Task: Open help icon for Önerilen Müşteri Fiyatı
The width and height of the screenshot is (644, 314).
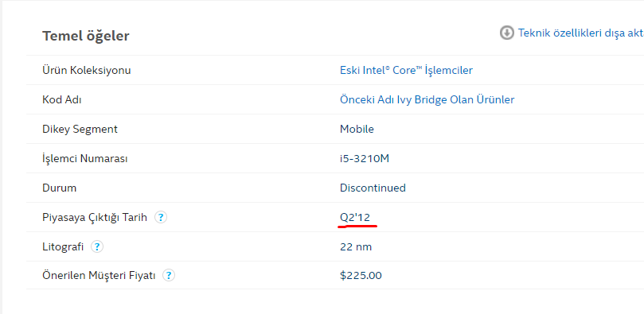Action: [169, 276]
